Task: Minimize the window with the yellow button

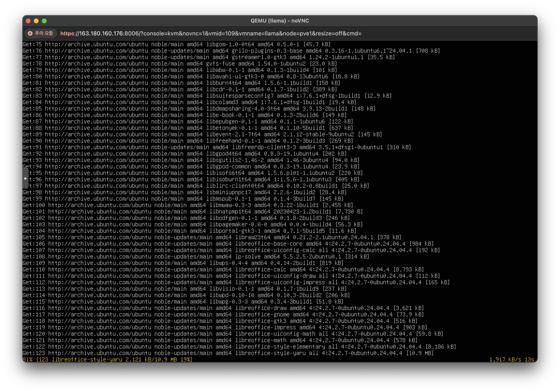Action: [36, 21]
